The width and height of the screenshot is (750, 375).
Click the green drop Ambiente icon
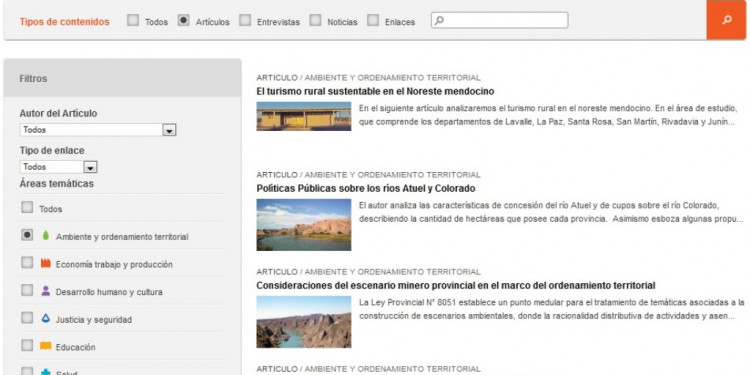tap(45, 236)
